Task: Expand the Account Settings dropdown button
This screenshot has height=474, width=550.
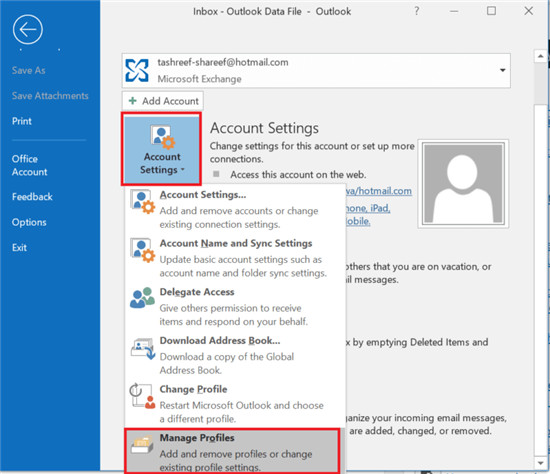Action: click(161, 149)
